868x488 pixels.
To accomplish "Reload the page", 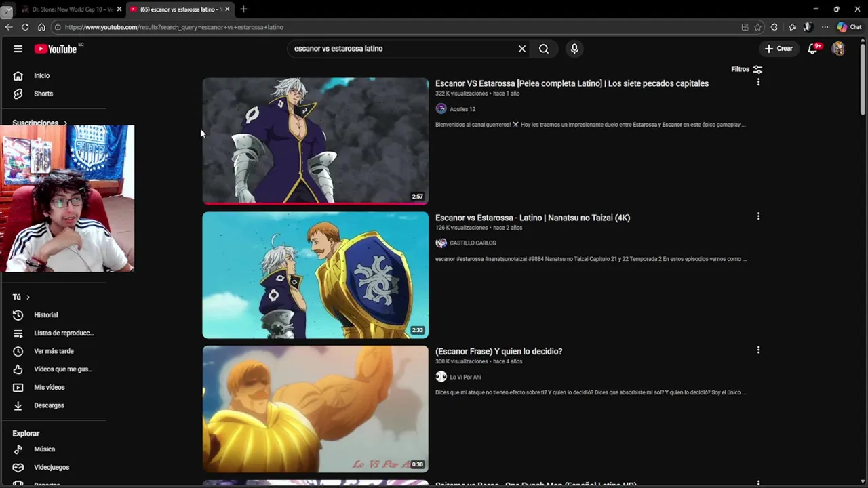I will [25, 27].
